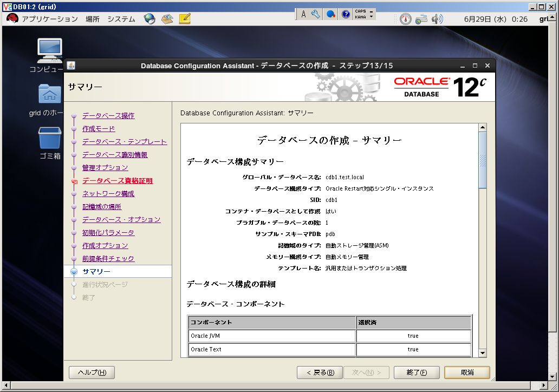Click the ヘルプ(H) help button

92,373
